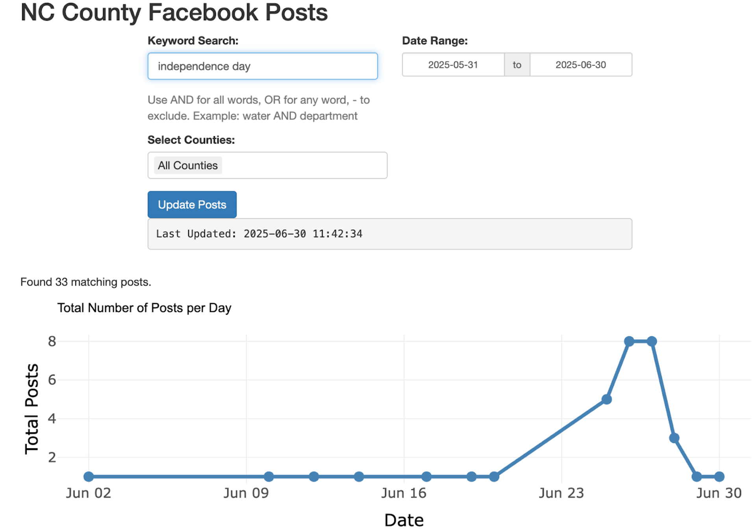Screen dimensions: 756x532
Task: Click the first peak data point at 8
Action: (629, 341)
